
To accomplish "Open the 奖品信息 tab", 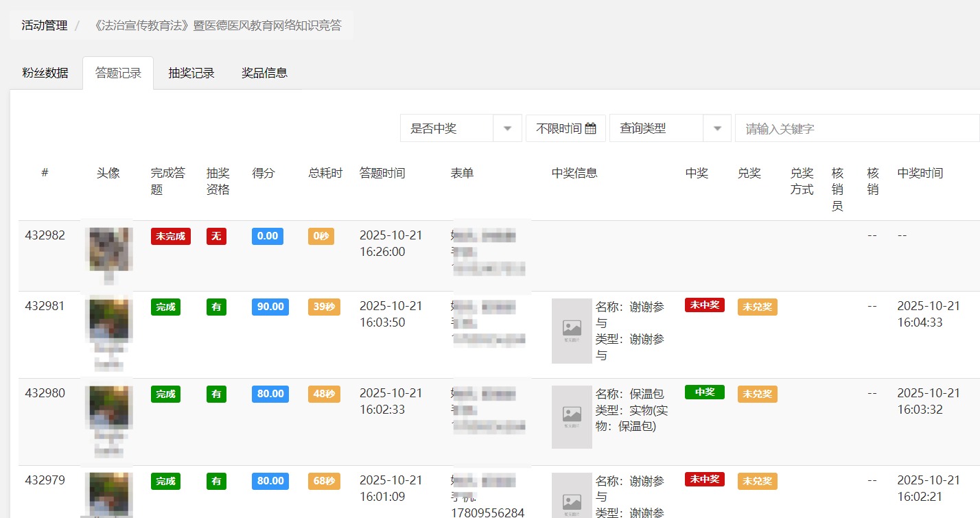I will 264,73.
